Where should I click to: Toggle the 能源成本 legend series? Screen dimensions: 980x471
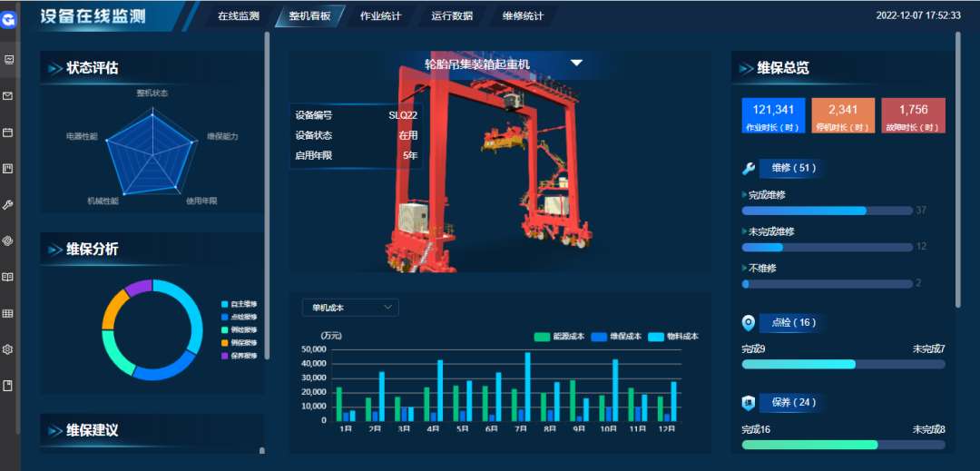point(558,337)
